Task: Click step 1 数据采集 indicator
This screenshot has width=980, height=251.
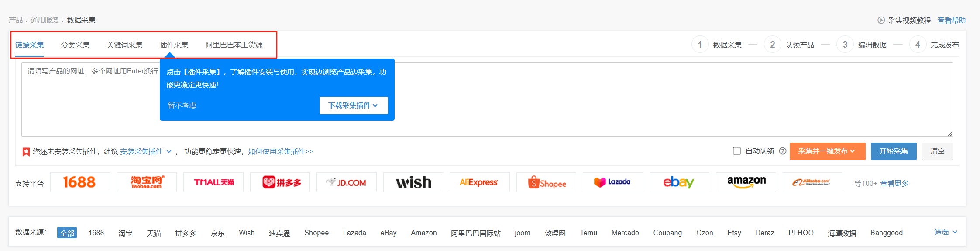Action: (x=717, y=45)
